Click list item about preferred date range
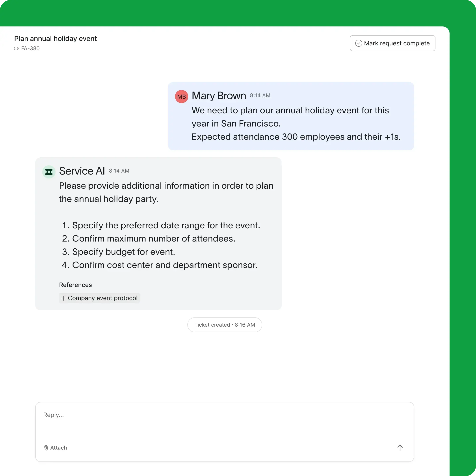This screenshot has width=476, height=476. click(x=161, y=225)
